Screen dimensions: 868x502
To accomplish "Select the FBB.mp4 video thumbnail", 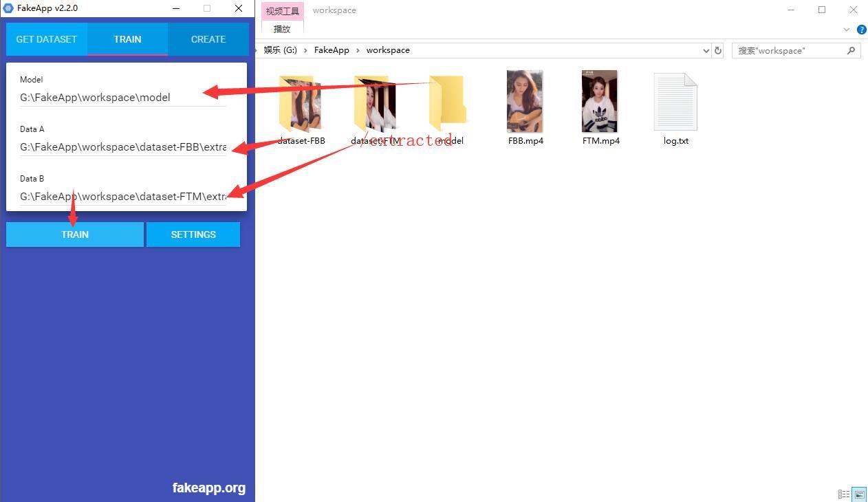I will click(525, 101).
